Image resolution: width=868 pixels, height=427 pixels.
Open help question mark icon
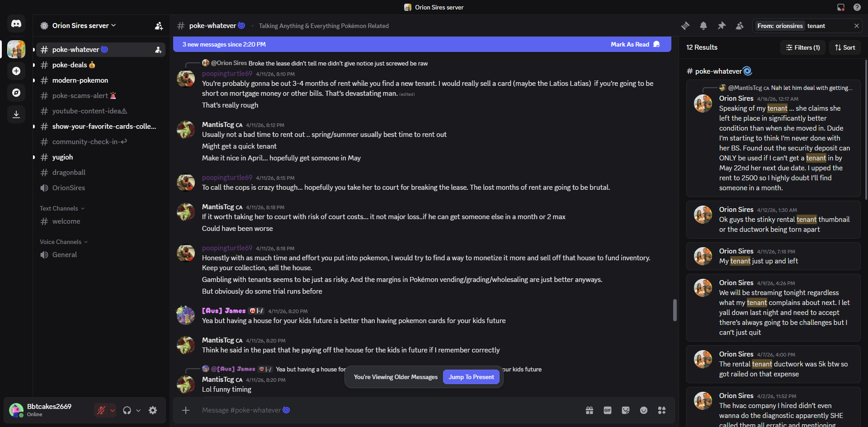pyautogui.click(x=857, y=7)
